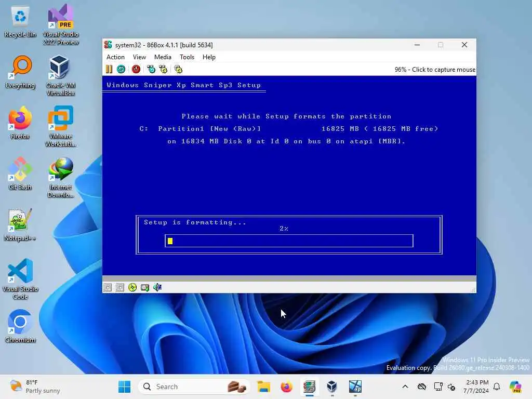Image resolution: width=532 pixels, height=399 pixels.
Task: Click the first floppy drive status icon
Action: click(x=108, y=287)
